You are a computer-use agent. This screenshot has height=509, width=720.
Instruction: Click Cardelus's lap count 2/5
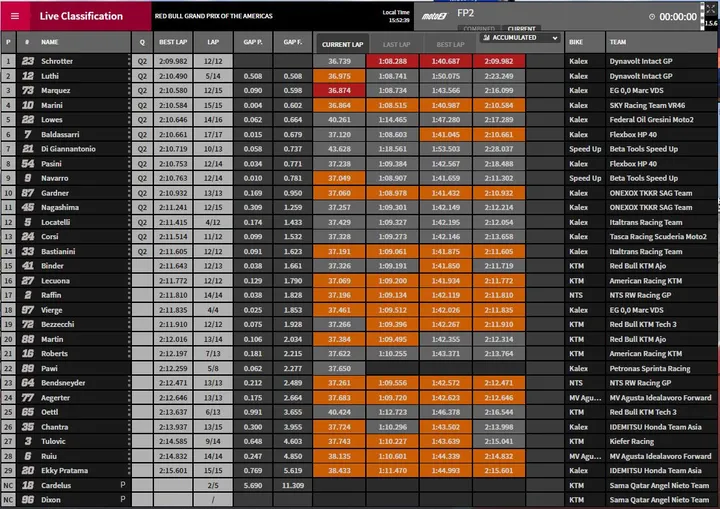[213, 485]
